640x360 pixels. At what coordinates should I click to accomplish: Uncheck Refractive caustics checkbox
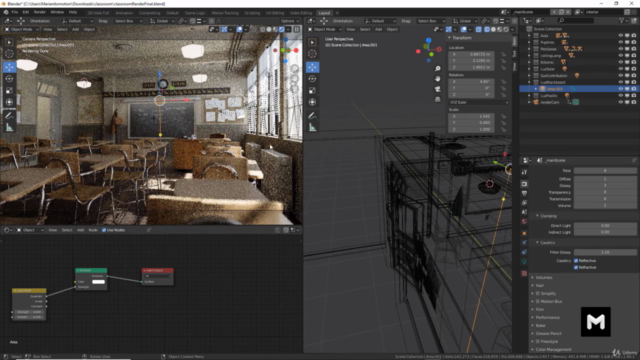tap(576, 267)
